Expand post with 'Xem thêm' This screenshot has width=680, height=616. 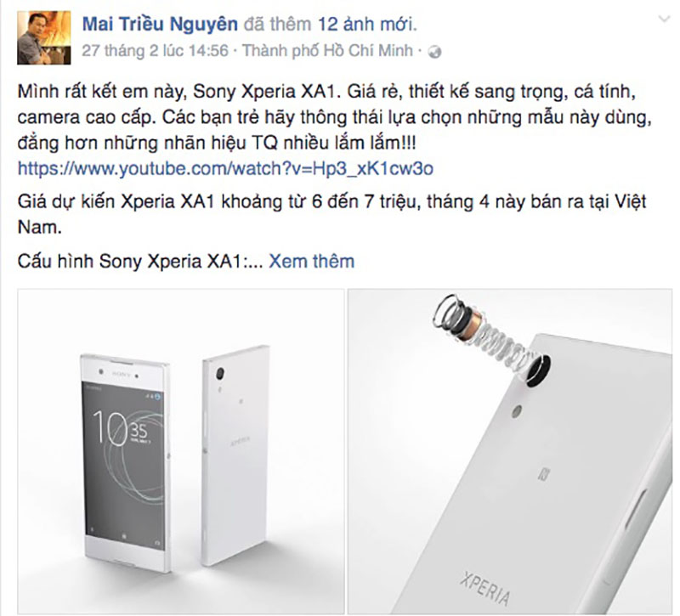click(x=311, y=262)
